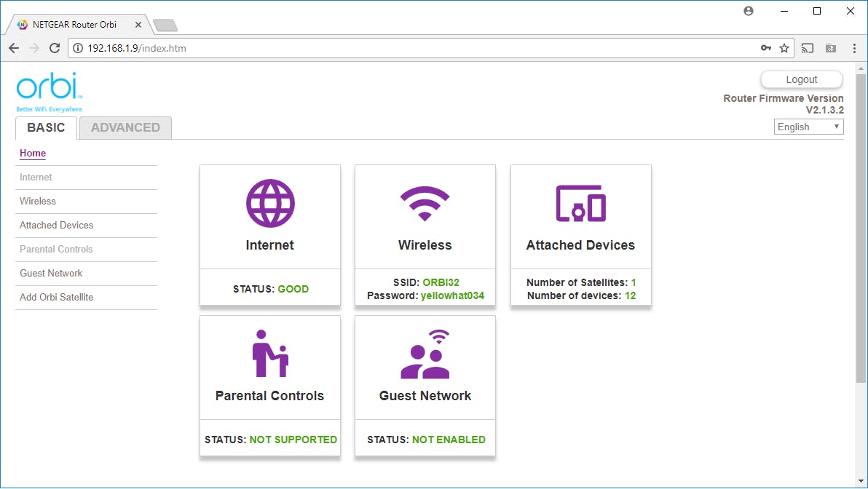Click the V2.1.3.2 firmware version text
Viewport: 868px width, 489px height.
click(x=825, y=110)
